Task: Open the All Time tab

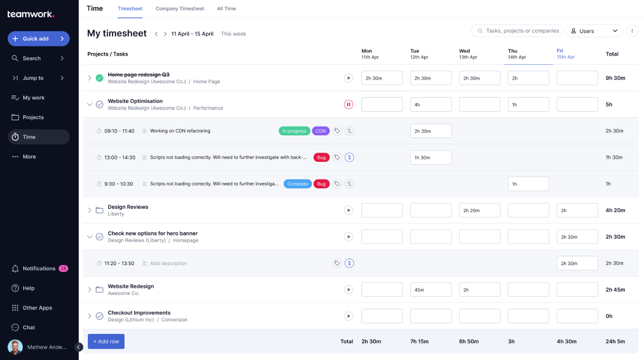Action: [x=226, y=9]
